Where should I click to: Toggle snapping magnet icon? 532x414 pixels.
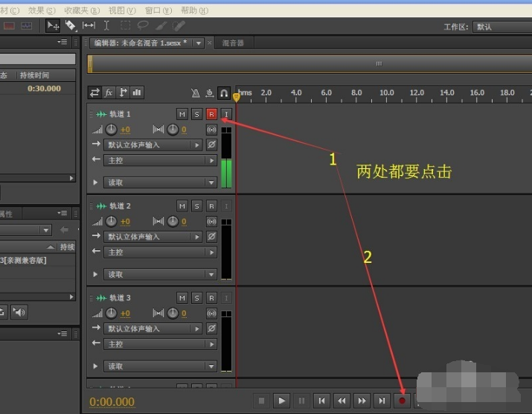[x=223, y=93]
